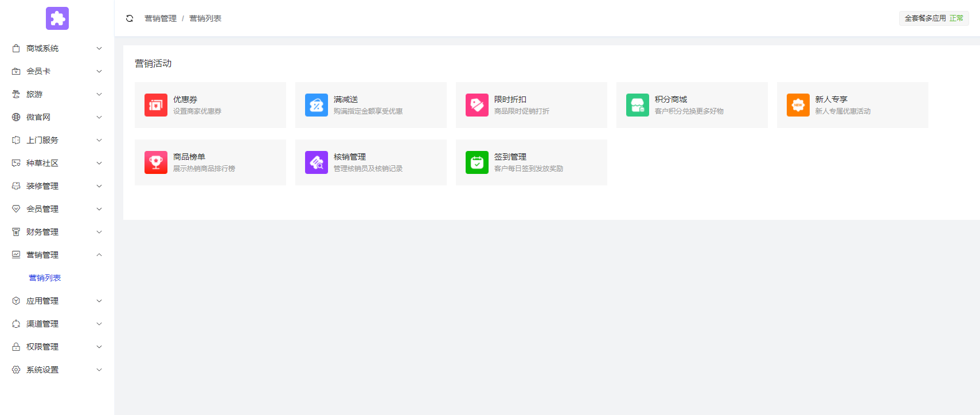The height and width of the screenshot is (415, 980).
Task: Expand 财务管理 menu via its chevron
Action: click(99, 232)
